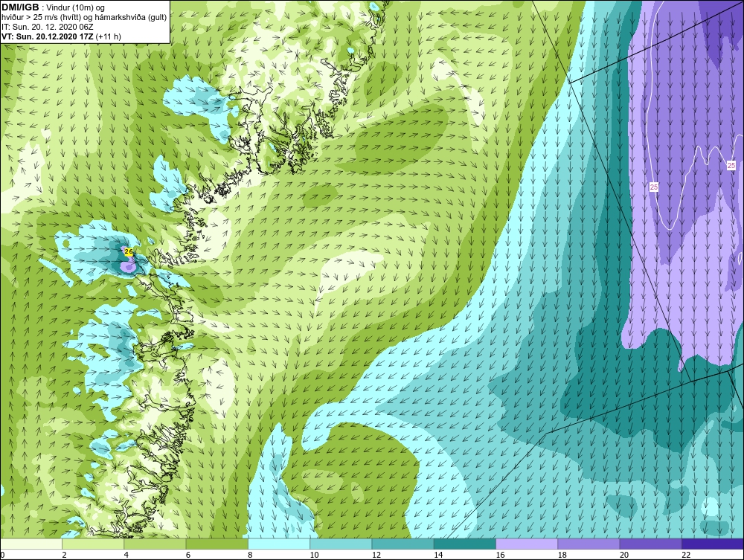
Task: Pick the palest 0–2 m/s color bar segment
Action: pos(31,544)
